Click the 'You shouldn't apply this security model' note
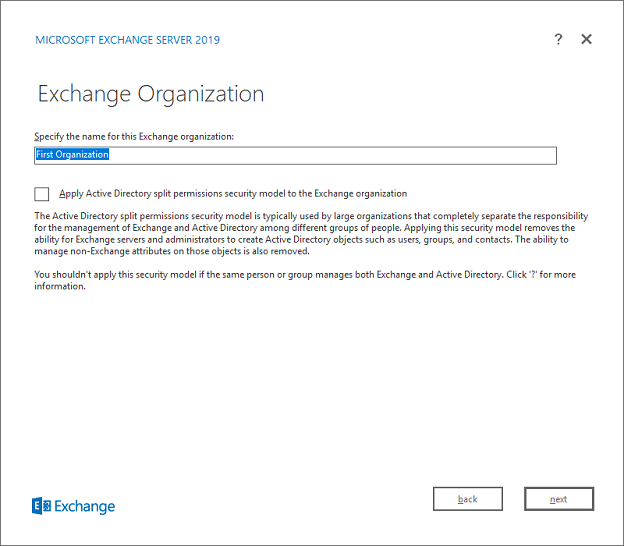 [x=200, y=274]
